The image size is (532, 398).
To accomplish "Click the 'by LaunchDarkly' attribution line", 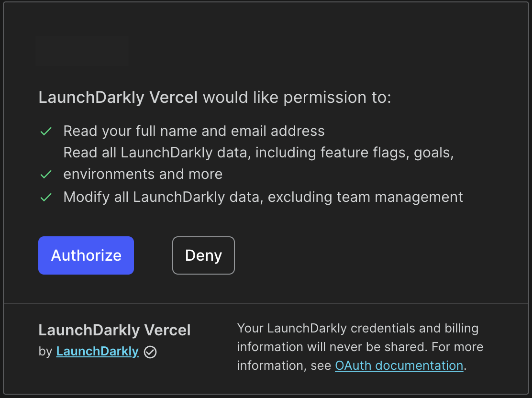I will tap(86, 351).
